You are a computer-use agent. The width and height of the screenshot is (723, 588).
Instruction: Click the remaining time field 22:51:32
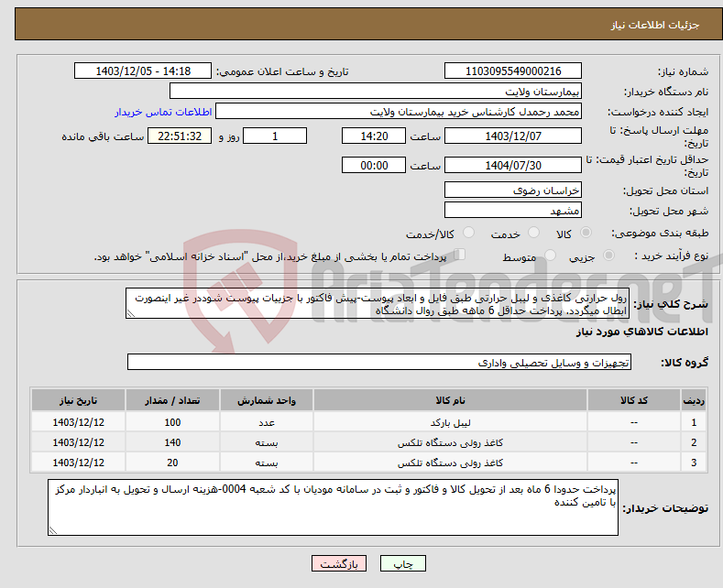(180, 136)
